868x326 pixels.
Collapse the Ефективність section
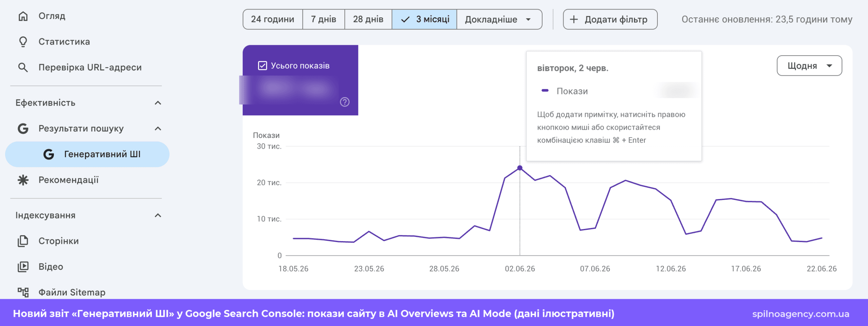coord(158,103)
